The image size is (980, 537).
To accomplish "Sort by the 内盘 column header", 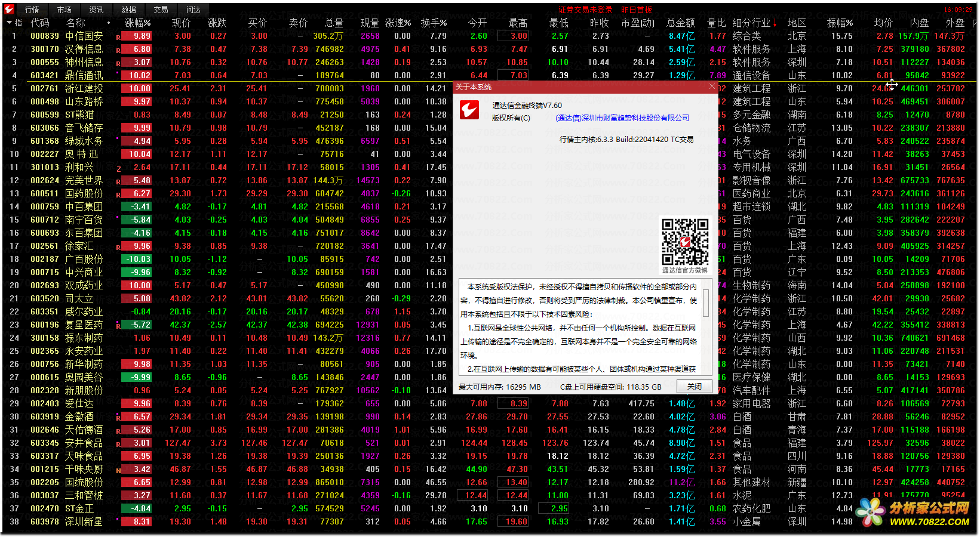I will (x=919, y=23).
